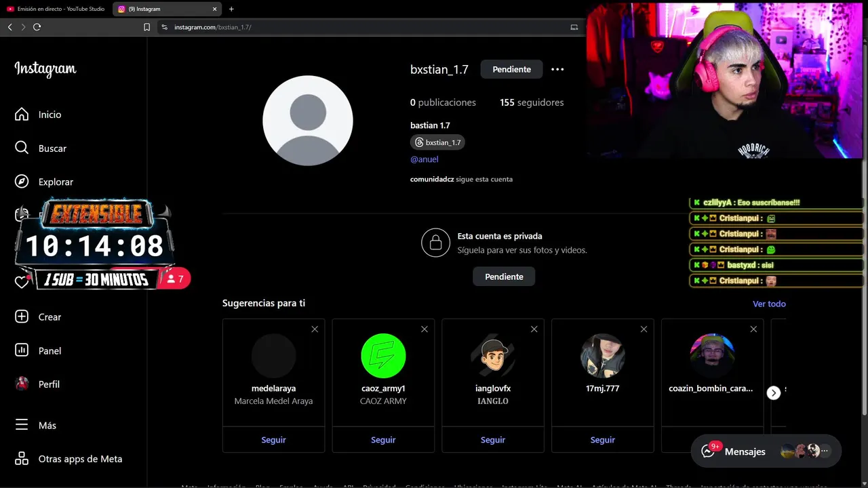Follow ianglovfx with Seguir
Viewport: 868px width, 488px height.
[x=493, y=440]
